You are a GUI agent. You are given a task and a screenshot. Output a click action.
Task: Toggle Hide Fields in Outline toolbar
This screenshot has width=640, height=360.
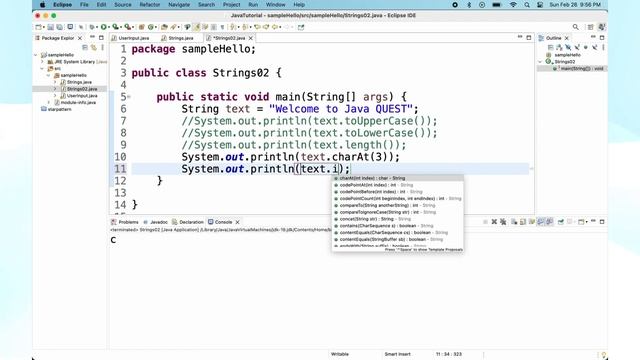[568, 47]
